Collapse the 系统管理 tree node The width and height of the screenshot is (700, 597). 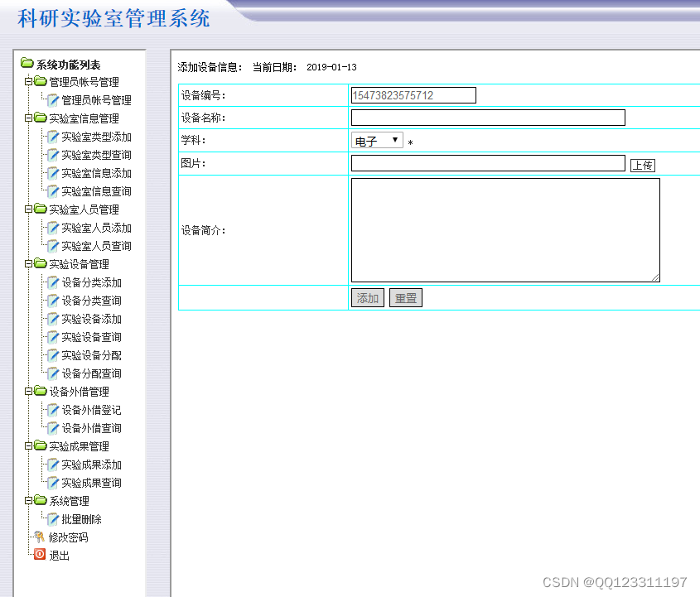point(28,501)
